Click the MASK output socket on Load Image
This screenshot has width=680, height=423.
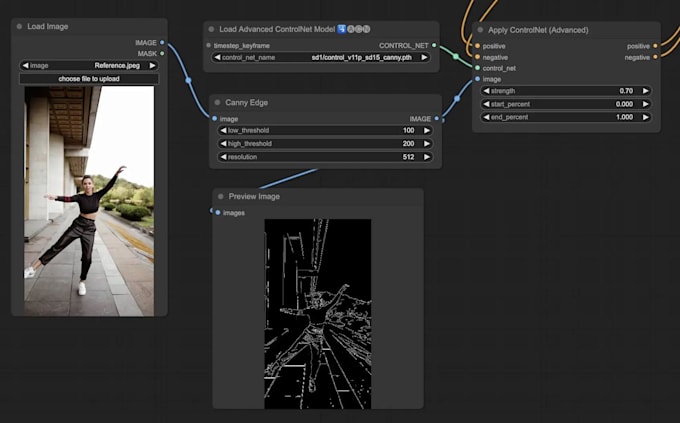click(x=162, y=53)
